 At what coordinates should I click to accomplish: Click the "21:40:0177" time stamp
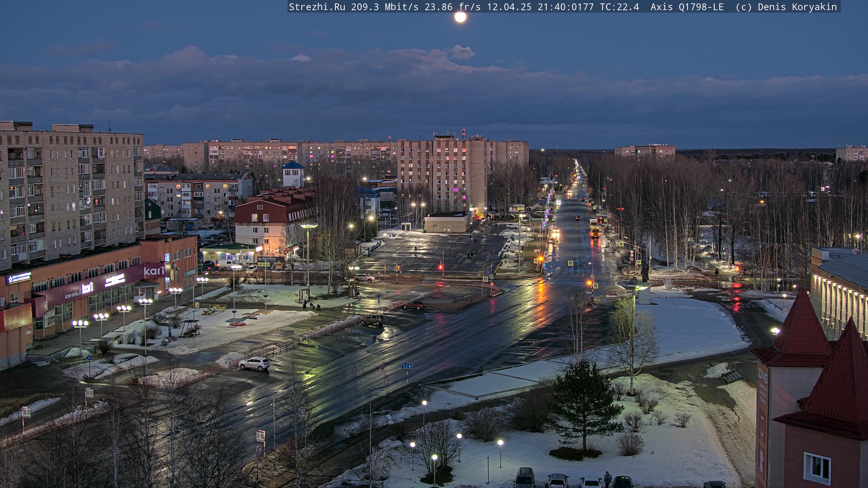[566, 7]
